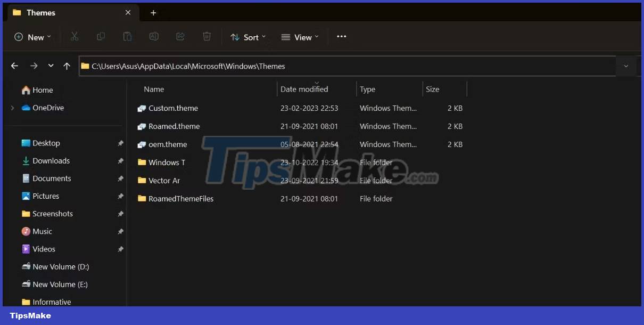Open the New menu
Image resolution: width=644 pixels, height=325 pixels.
coord(32,37)
